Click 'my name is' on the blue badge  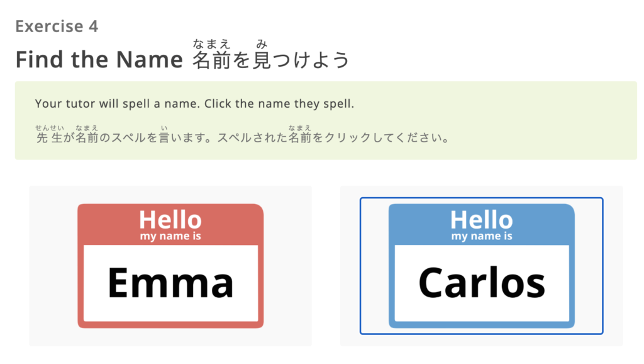point(481,235)
